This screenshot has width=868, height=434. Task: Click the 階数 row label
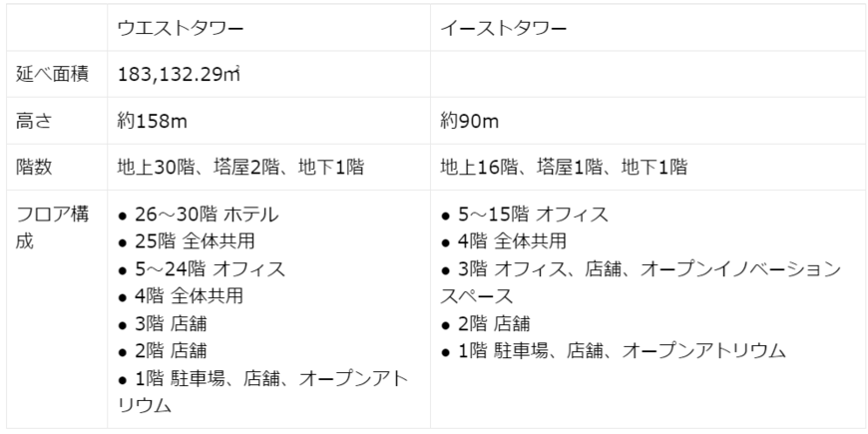pos(33,168)
